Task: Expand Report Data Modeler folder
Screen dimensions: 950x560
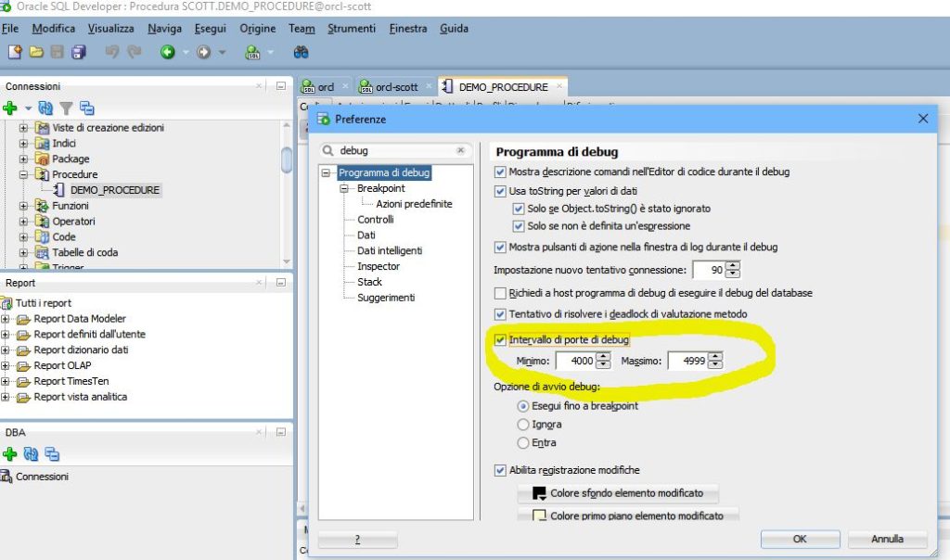Action: pyautogui.click(x=5, y=318)
